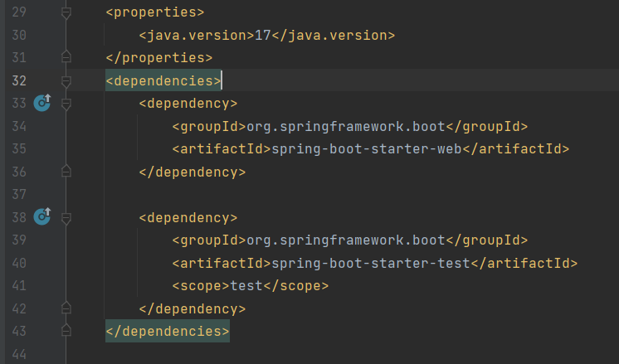
Task: Click line number 30 in the gutter
Action: [19, 35]
